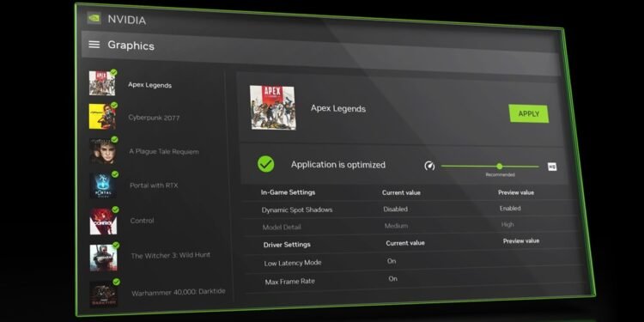Click the Disabled current value of Dynamic Spot Shadows
This screenshot has width=644, height=322.
pos(396,209)
